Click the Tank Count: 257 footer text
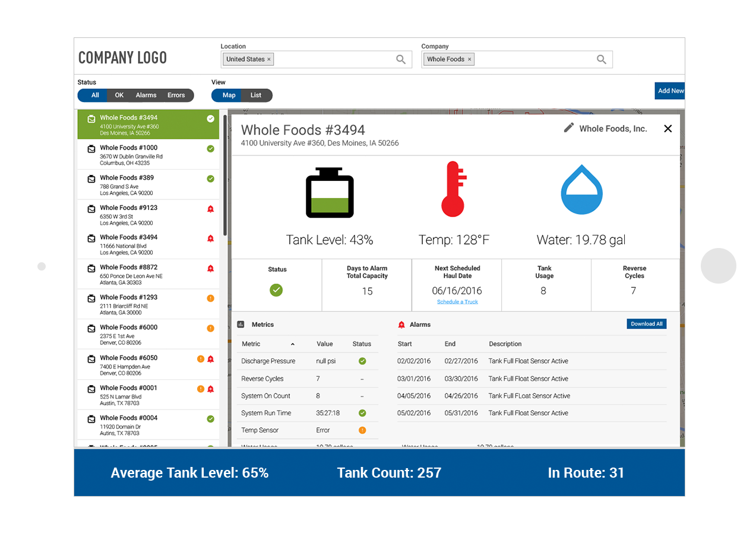Screen dimensions: 756x534 click(389, 473)
